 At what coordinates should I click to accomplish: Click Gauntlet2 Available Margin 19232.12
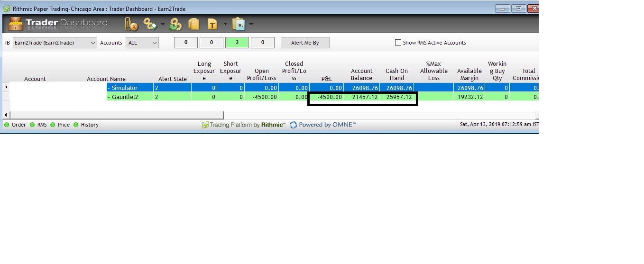[469, 97]
